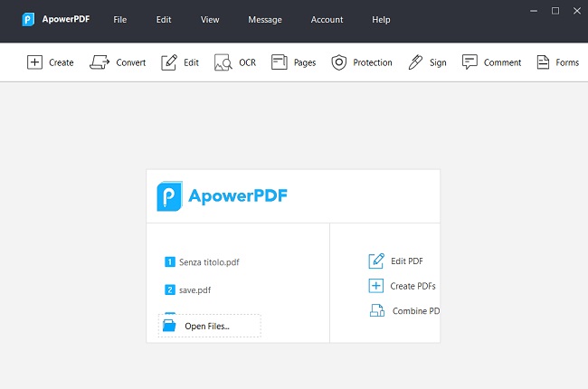
Task: Choose Create PDFs quick action
Action: (x=413, y=286)
